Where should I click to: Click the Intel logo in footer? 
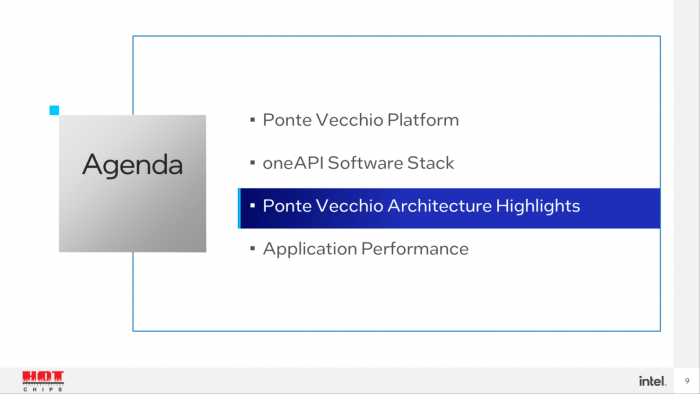click(652, 381)
